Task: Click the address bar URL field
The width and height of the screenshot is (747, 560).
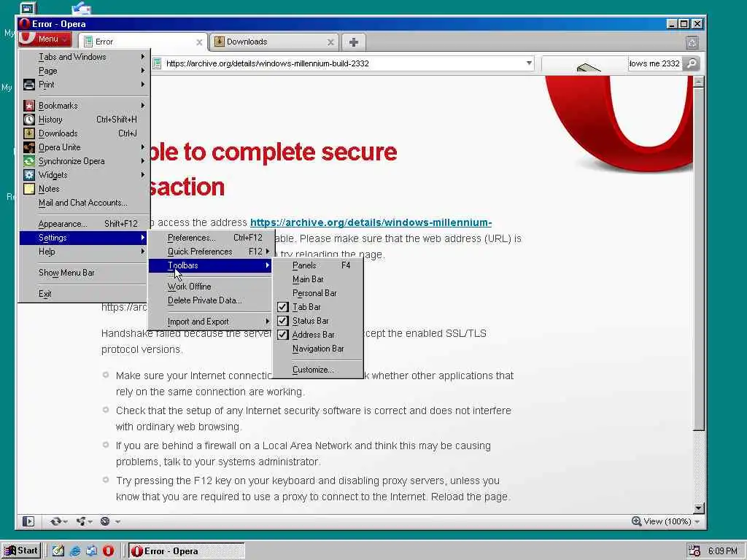Action: [343, 63]
